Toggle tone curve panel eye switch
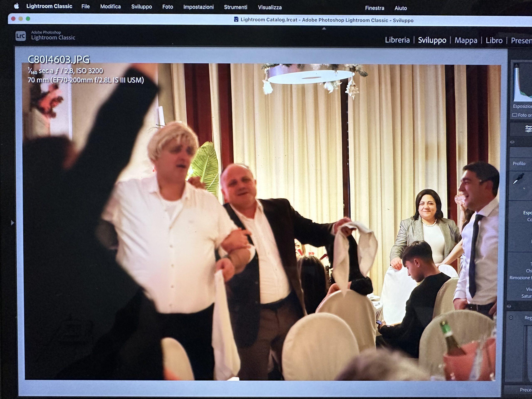 click(509, 306)
